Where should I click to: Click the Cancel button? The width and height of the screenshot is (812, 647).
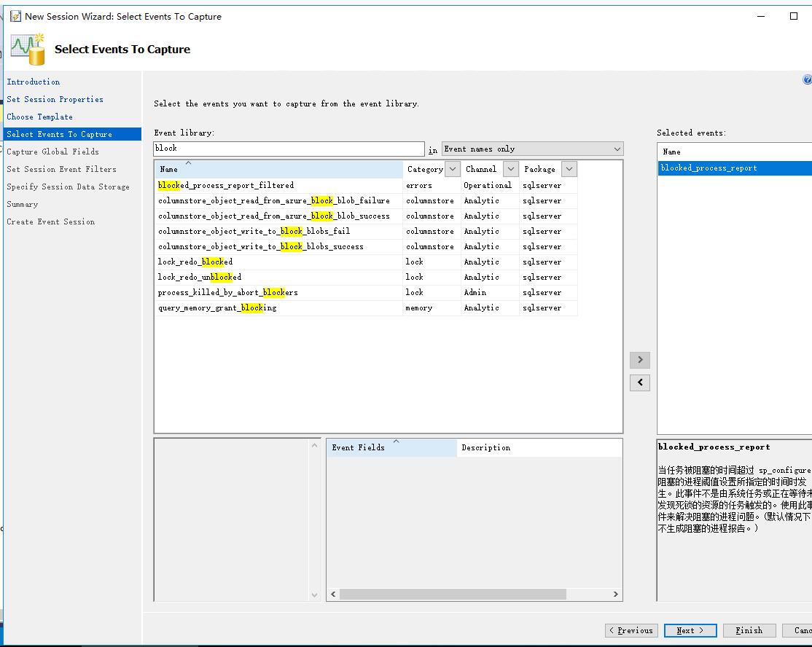click(x=797, y=630)
